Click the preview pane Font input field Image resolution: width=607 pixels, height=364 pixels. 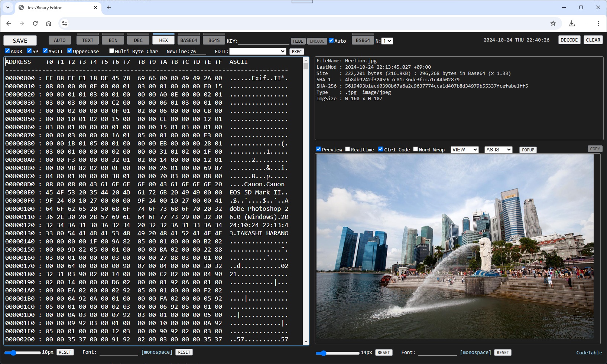click(x=438, y=352)
